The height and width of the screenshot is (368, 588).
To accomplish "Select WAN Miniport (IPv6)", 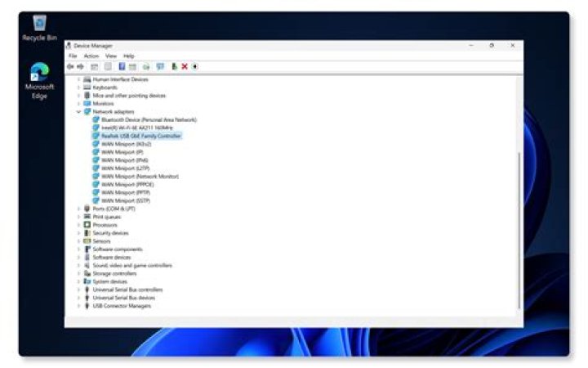I will point(124,160).
